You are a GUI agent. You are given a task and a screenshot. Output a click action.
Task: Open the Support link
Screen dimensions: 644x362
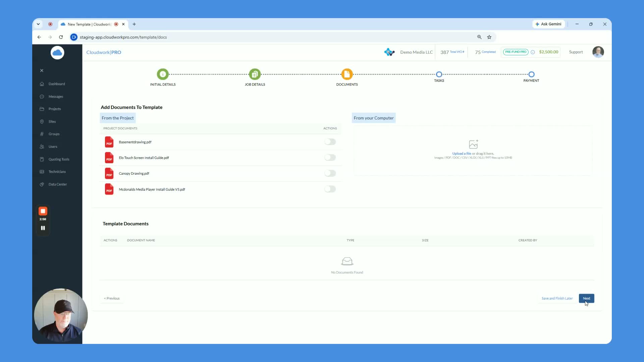tap(576, 52)
